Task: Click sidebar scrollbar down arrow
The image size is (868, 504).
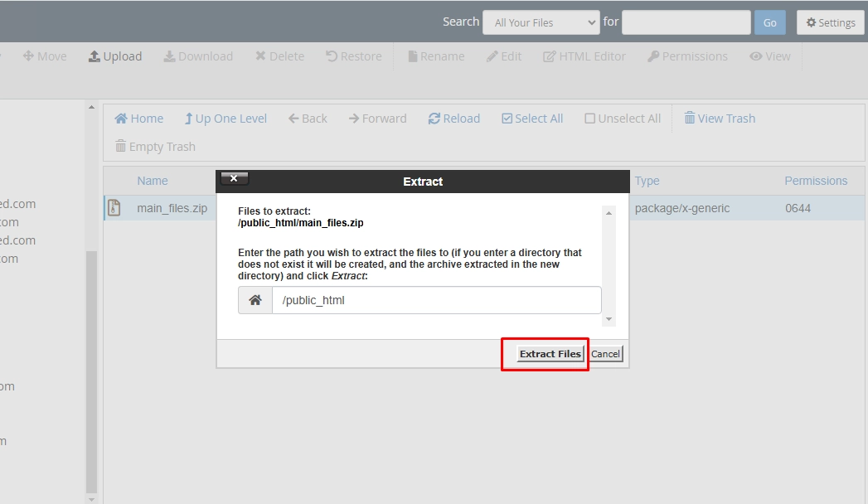Action: pyautogui.click(x=91, y=499)
